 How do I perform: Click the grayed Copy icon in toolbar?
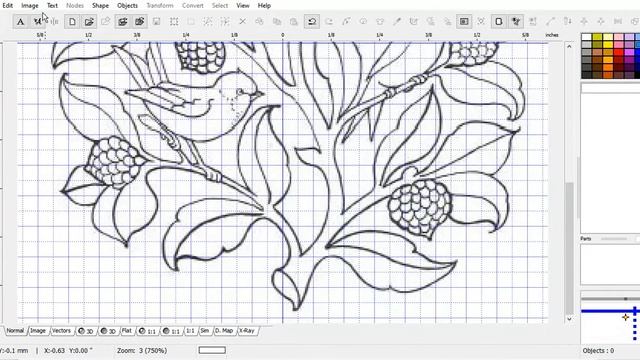point(277,22)
